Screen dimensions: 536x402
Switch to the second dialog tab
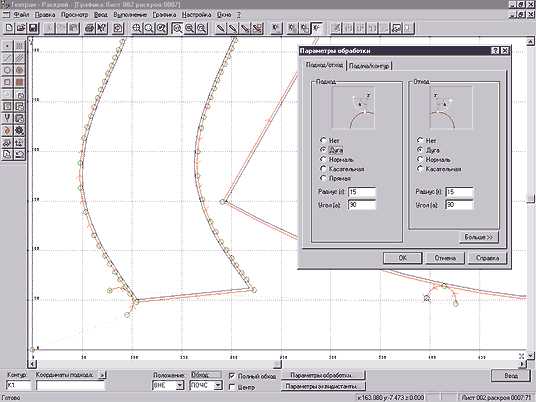tap(369, 66)
